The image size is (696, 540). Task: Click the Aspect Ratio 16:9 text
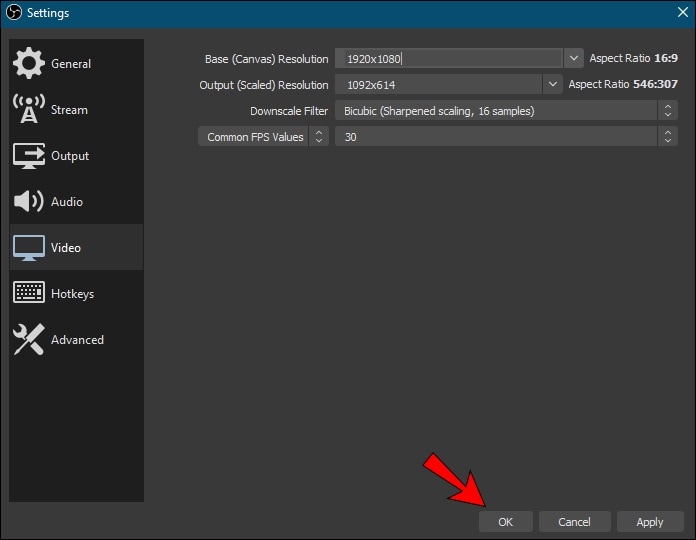[633, 58]
